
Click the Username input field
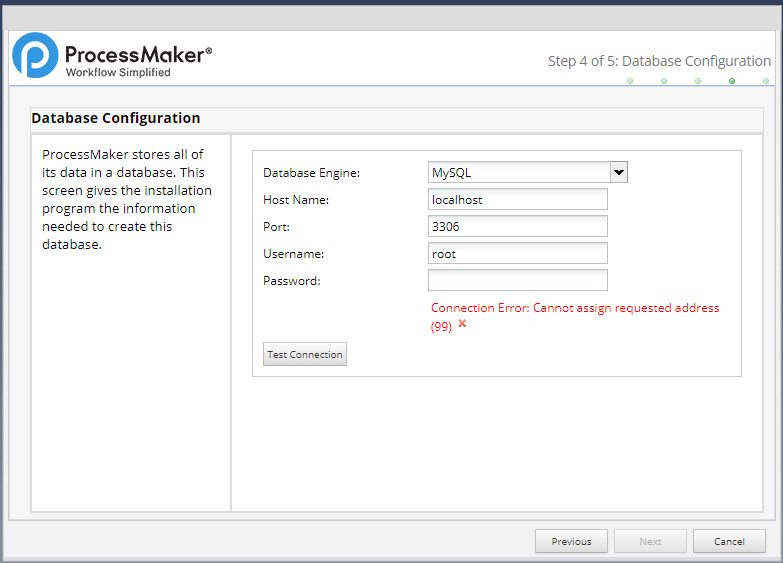pos(518,253)
